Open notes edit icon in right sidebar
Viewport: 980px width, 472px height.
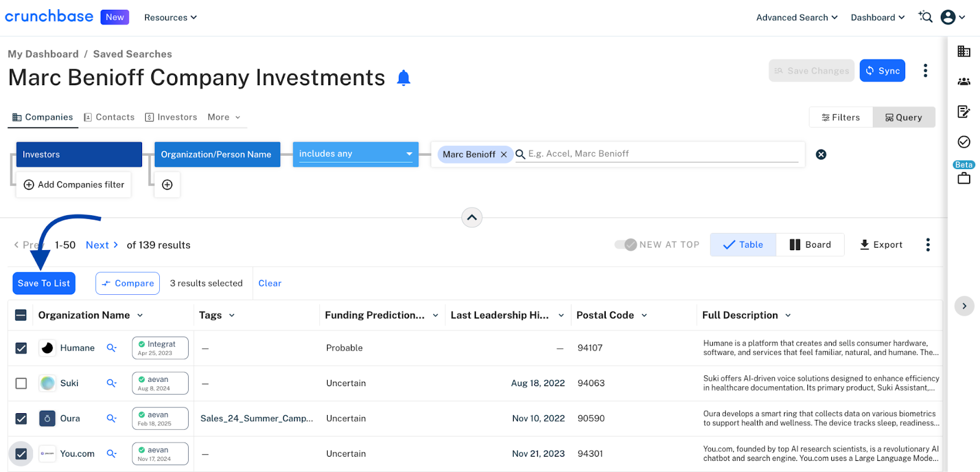tap(964, 111)
